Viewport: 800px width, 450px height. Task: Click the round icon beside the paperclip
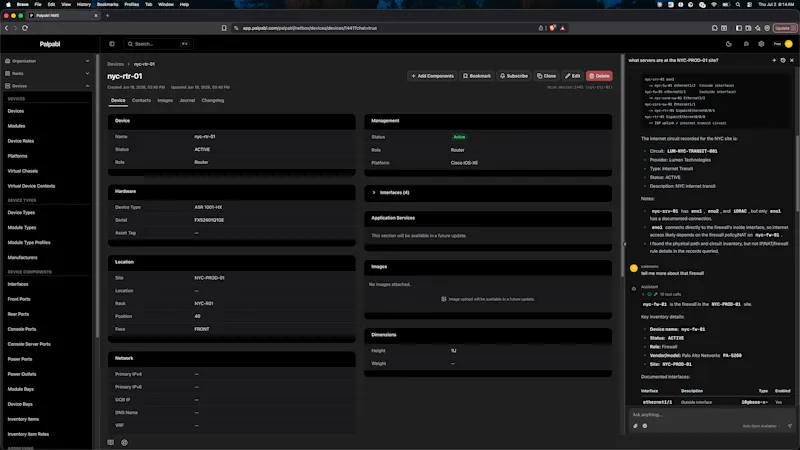(x=644, y=426)
